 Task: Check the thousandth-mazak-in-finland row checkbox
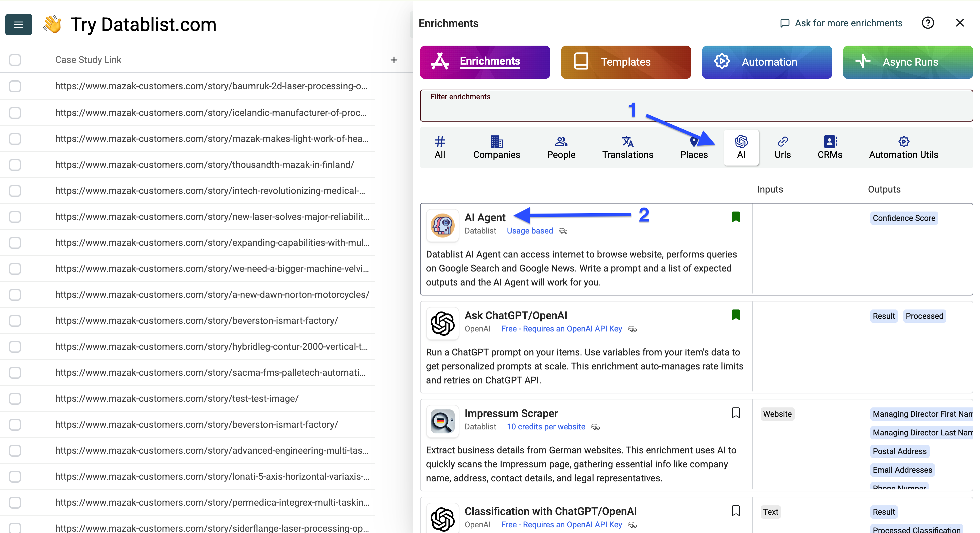click(x=15, y=165)
